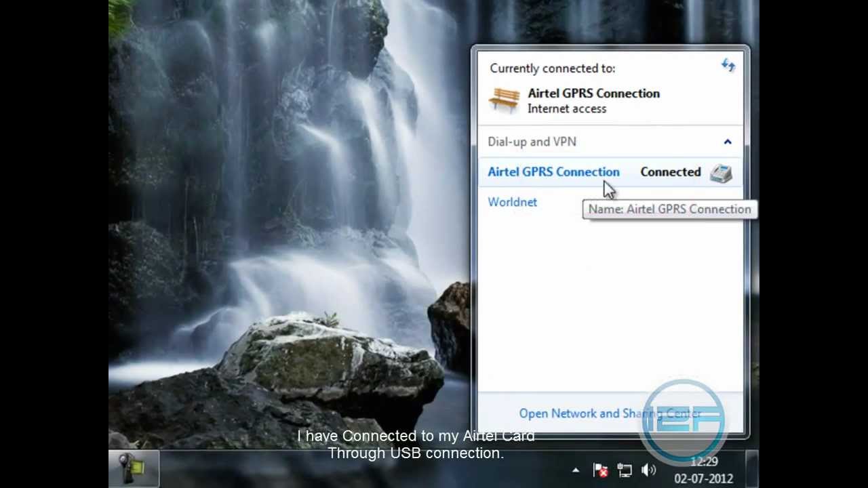The width and height of the screenshot is (868, 488).
Task: Click the park bench network icon
Action: tap(504, 100)
